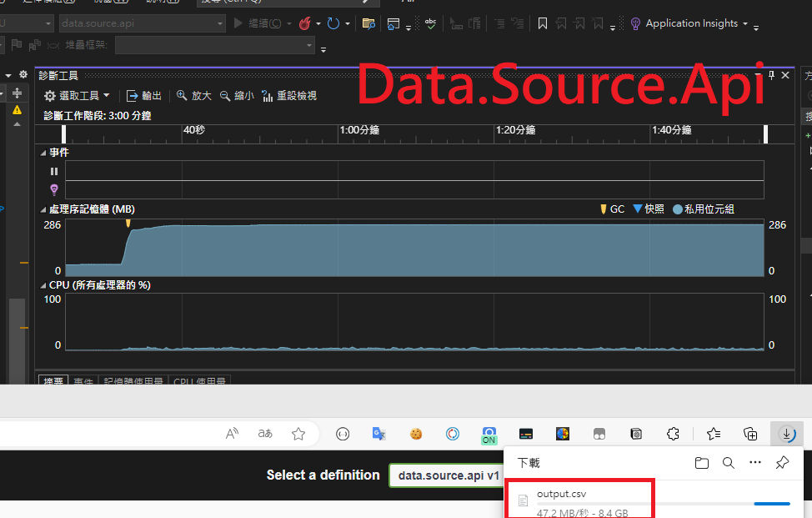Image resolution: width=812 pixels, height=518 pixels.
Task: Collapse the 事件 events section
Action: (x=43, y=153)
